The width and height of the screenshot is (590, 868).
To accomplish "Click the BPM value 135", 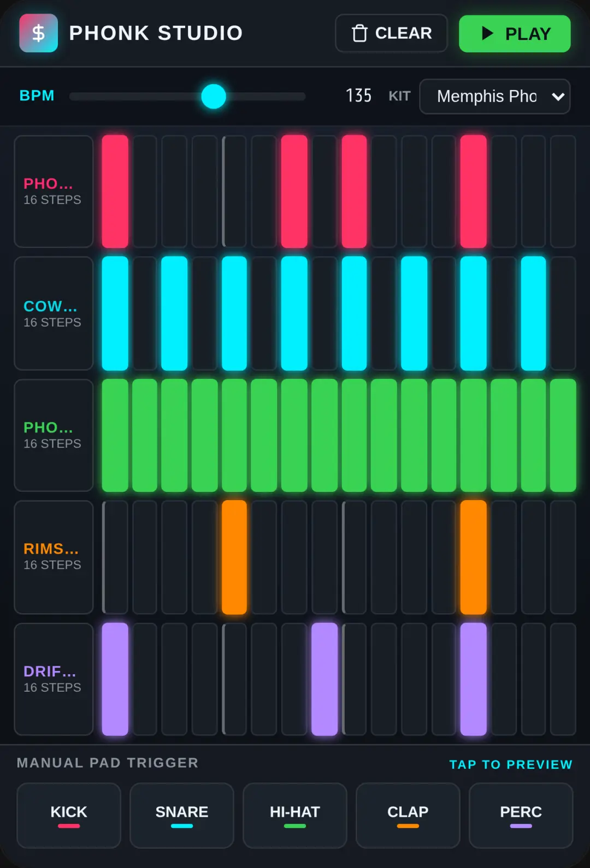I will point(358,96).
